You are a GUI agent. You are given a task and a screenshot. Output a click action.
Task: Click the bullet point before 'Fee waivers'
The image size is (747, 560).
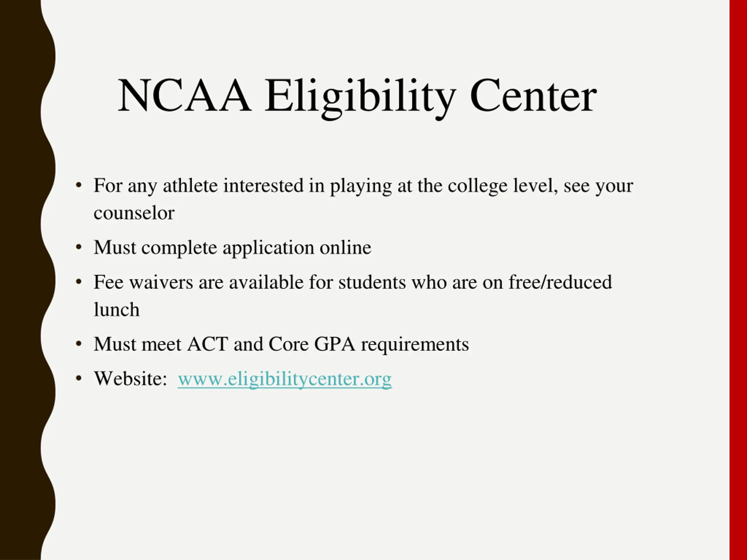[79, 281]
